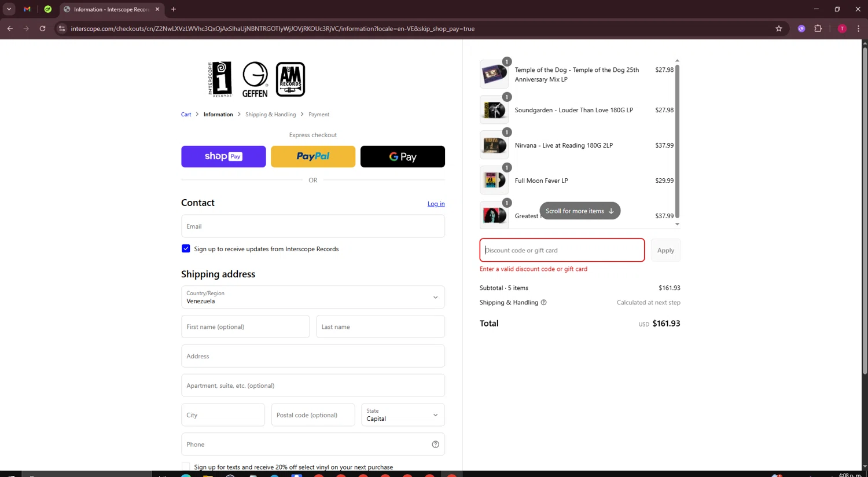Image resolution: width=868 pixels, height=477 pixels.
Task: Click the Total $161.93 amount
Action: click(666, 324)
